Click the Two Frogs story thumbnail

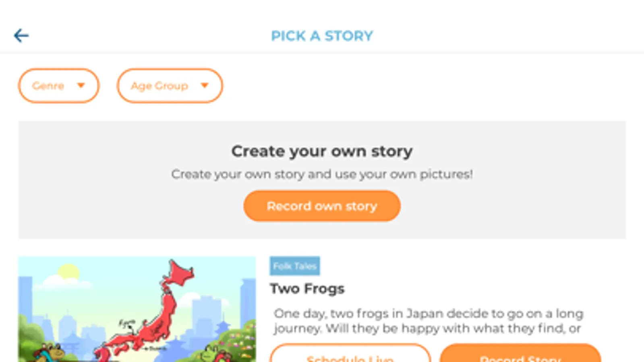[81, 298]
